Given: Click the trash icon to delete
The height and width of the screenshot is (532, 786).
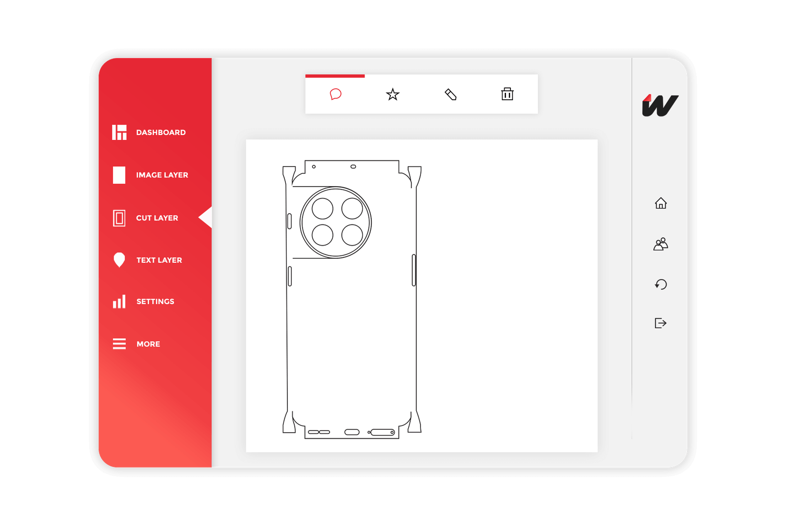Looking at the screenshot, I should click(507, 94).
